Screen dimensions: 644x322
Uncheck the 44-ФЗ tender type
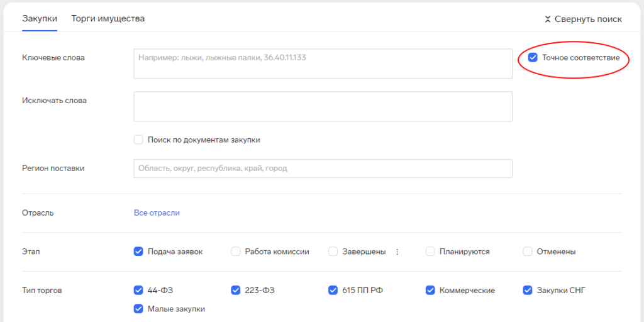tap(139, 290)
